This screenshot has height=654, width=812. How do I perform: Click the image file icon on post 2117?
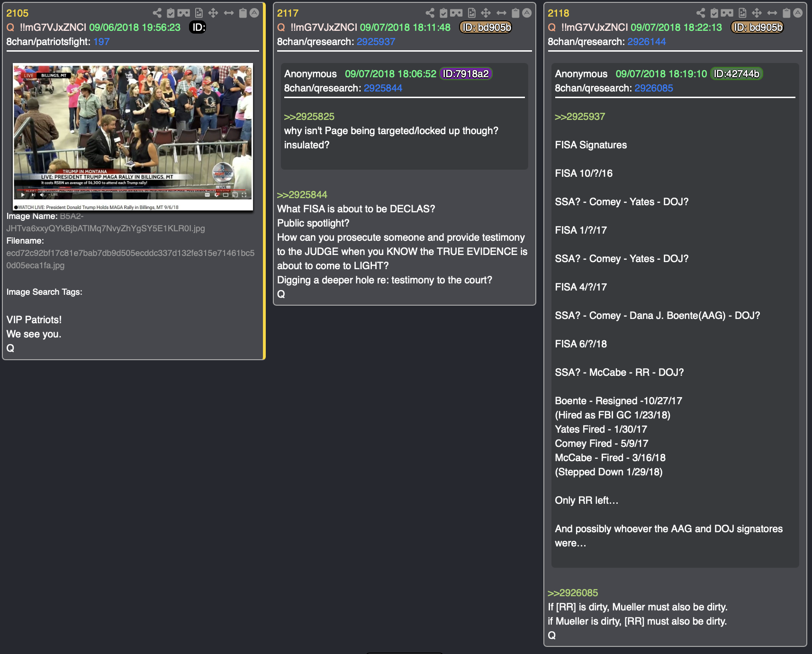[x=472, y=13]
